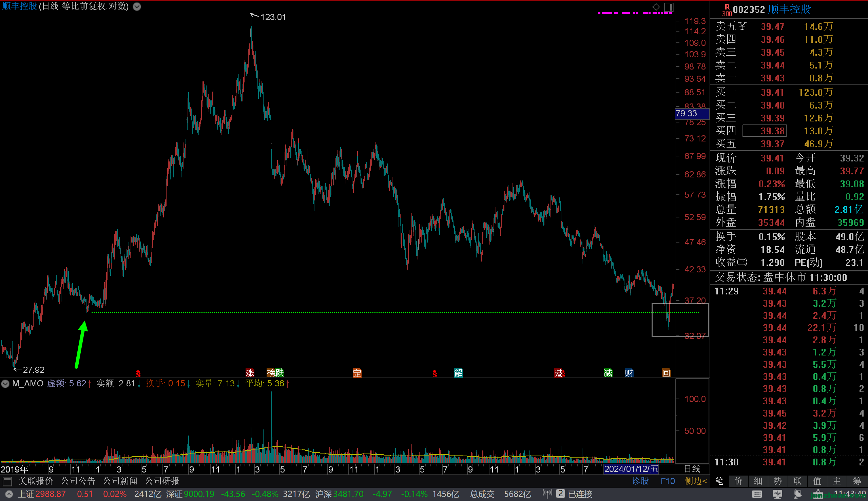Image resolution: width=868 pixels, height=501 pixels.
Task: Click the 27.92 low price label
Action: pyautogui.click(x=33, y=369)
